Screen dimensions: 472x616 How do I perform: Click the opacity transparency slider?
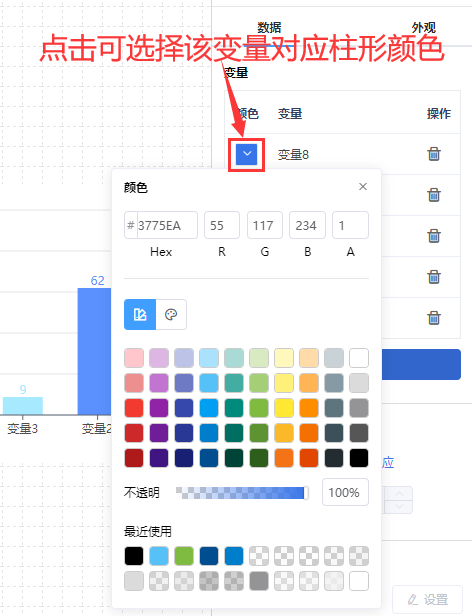(x=242, y=493)
